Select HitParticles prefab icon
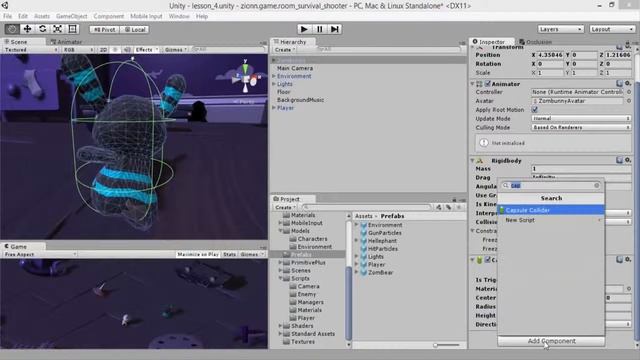640x360 pixels. 364,249
